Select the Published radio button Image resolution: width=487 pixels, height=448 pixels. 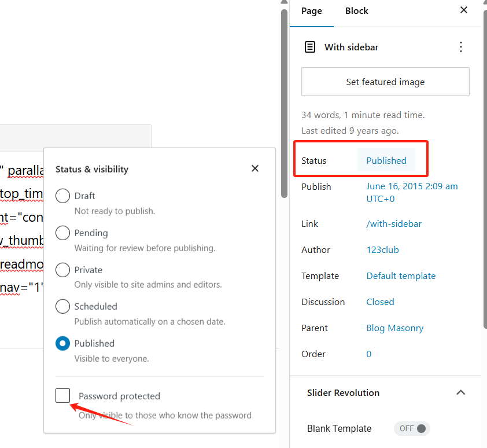pyautogui.click(x=63, y=343)
